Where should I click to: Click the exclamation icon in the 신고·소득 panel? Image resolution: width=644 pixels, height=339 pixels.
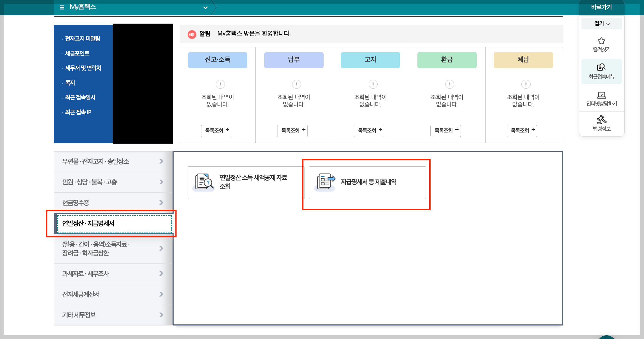pyautogui.click(x=220, y=84)
